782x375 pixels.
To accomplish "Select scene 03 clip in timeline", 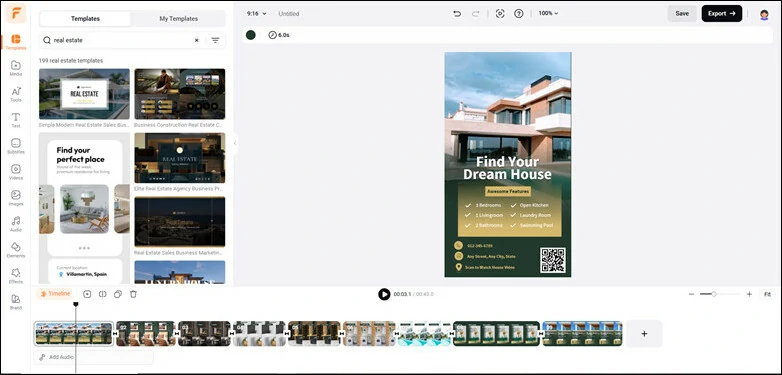I will 204,334.
